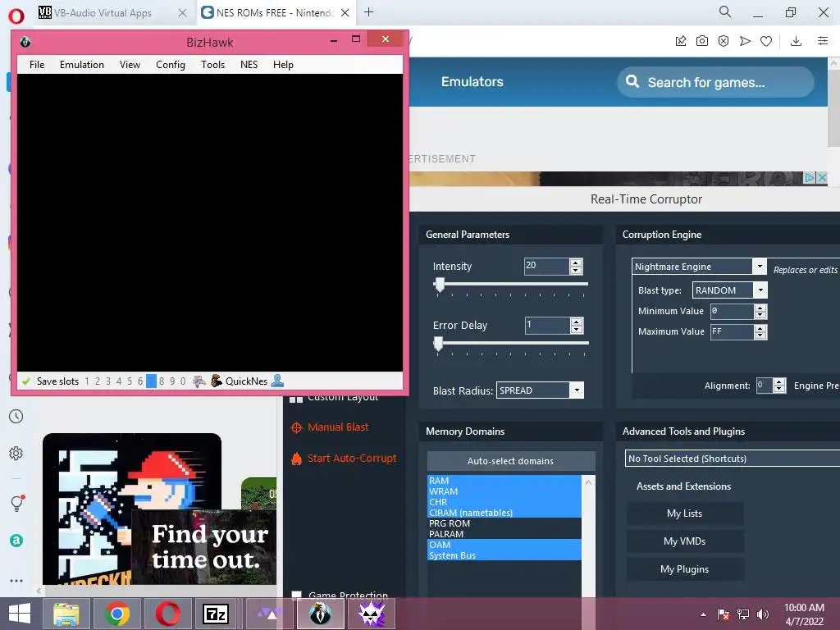Open a new browser tab
840x630 pixels.
point(368,12)
